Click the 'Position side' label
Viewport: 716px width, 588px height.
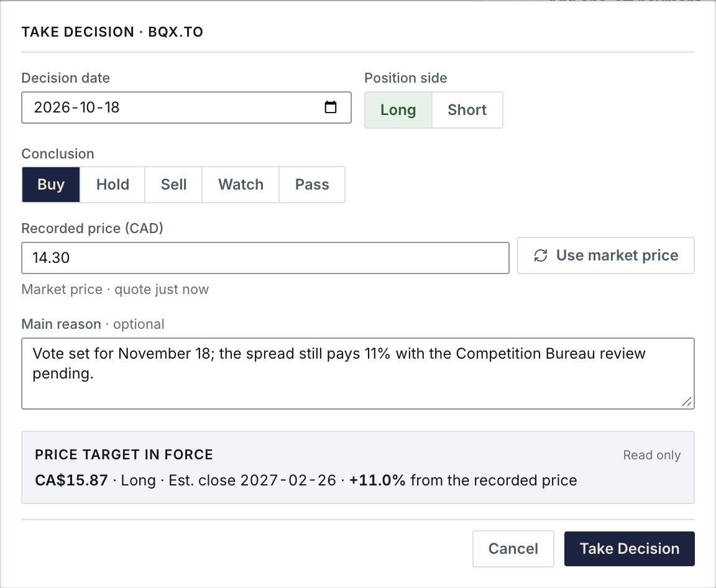pos(405,78)
